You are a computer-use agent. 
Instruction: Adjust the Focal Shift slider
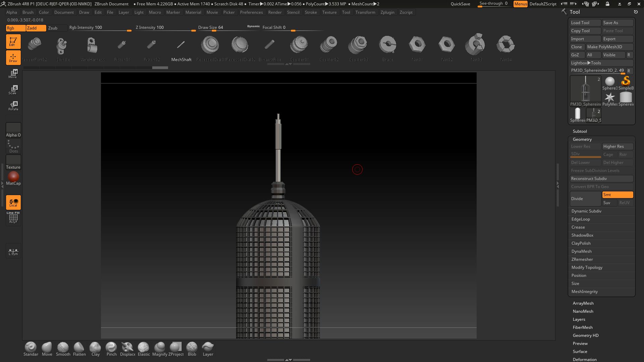tap(293, 28)
